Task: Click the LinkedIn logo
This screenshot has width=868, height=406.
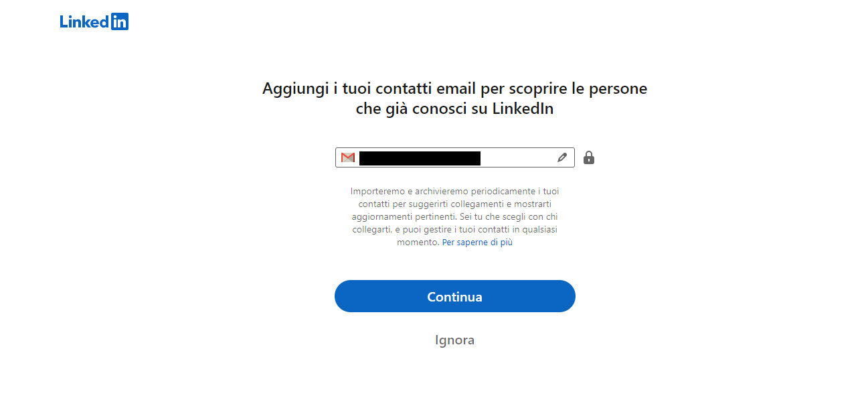Action: [94, 21]
